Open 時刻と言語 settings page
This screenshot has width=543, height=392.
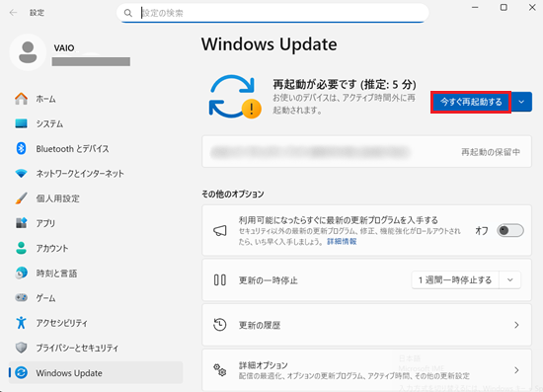(x=96, y=273)
